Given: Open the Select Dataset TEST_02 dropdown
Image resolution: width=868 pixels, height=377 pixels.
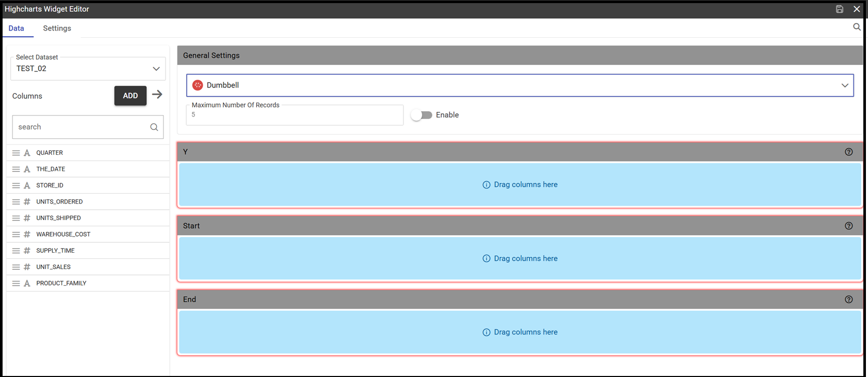Looking at the screenshot, I should pos(88,68).
